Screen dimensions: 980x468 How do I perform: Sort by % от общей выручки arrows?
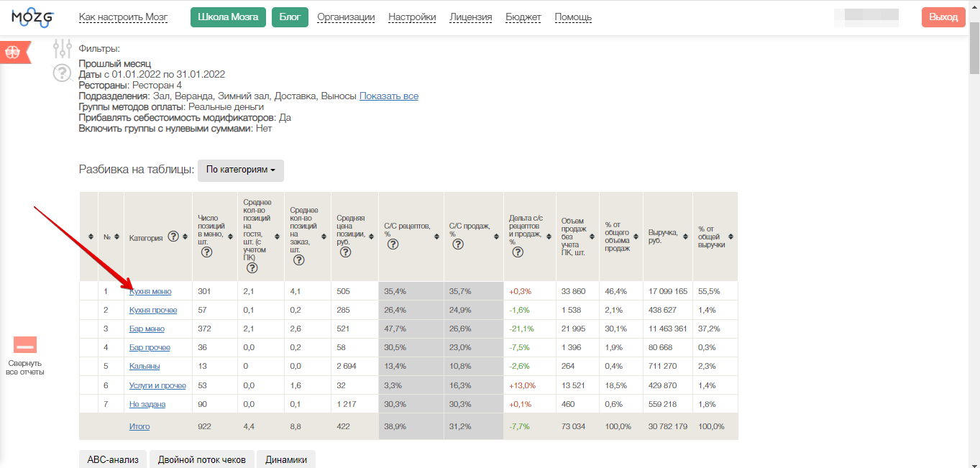[731, 237]
